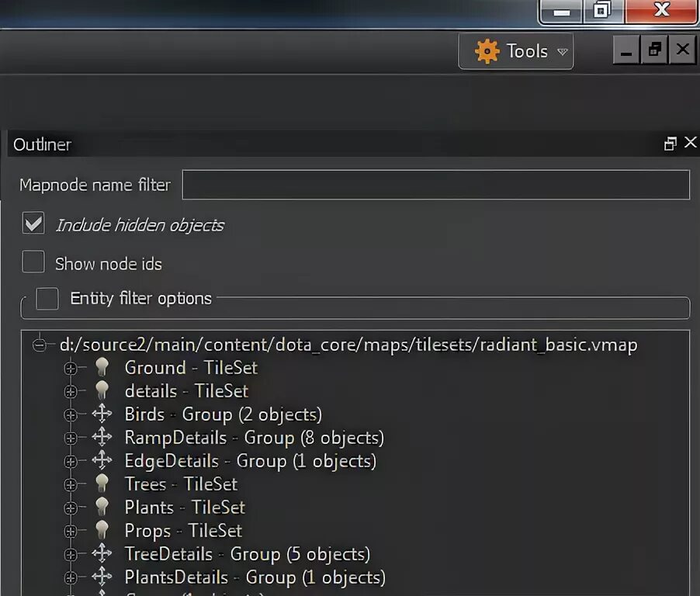
Task: Minimize the main application window
Action: (561, 11)
